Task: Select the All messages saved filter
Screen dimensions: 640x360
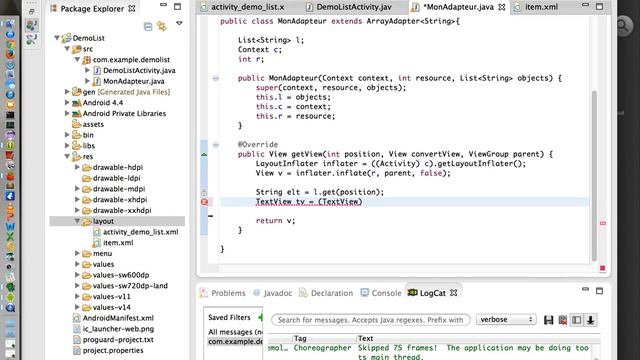Action: click(235, 332)
